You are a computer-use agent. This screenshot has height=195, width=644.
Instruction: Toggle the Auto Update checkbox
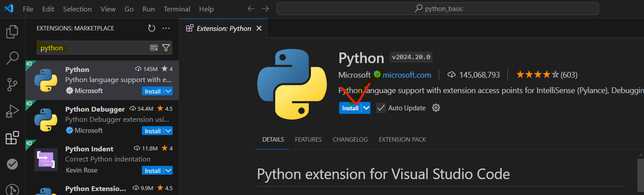click(x=381, y=108)
